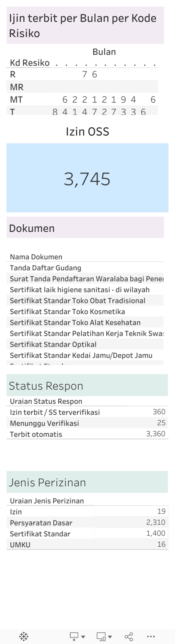This screenshot has width=175, height=644.
Task: Click the Sertifikat Standar Optikal row
Action: [53, 344]
